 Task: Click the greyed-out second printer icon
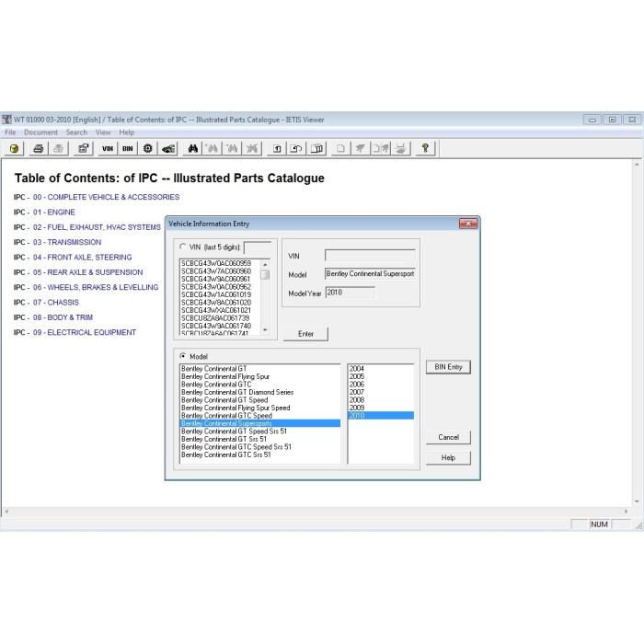click(x=58, y=149)
